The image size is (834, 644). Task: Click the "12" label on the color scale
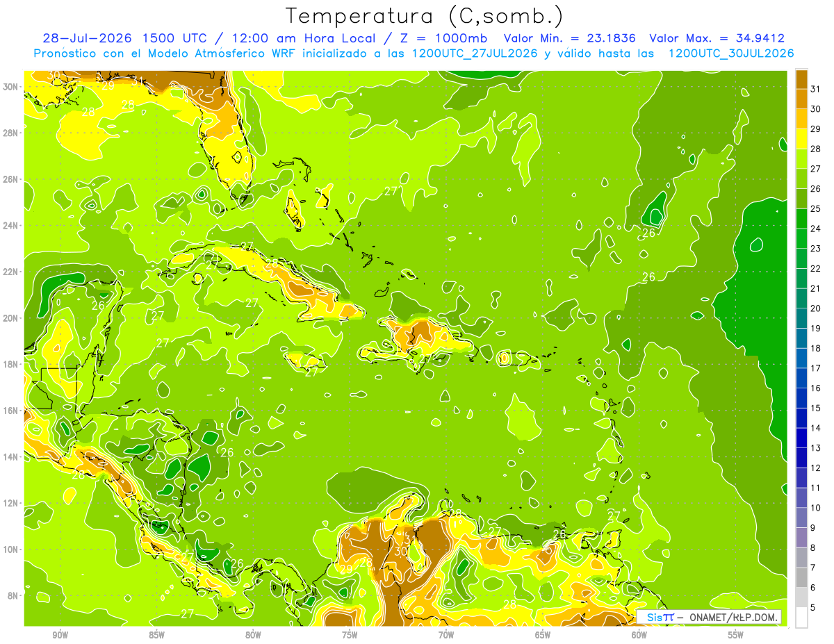[x=816, y=468]
